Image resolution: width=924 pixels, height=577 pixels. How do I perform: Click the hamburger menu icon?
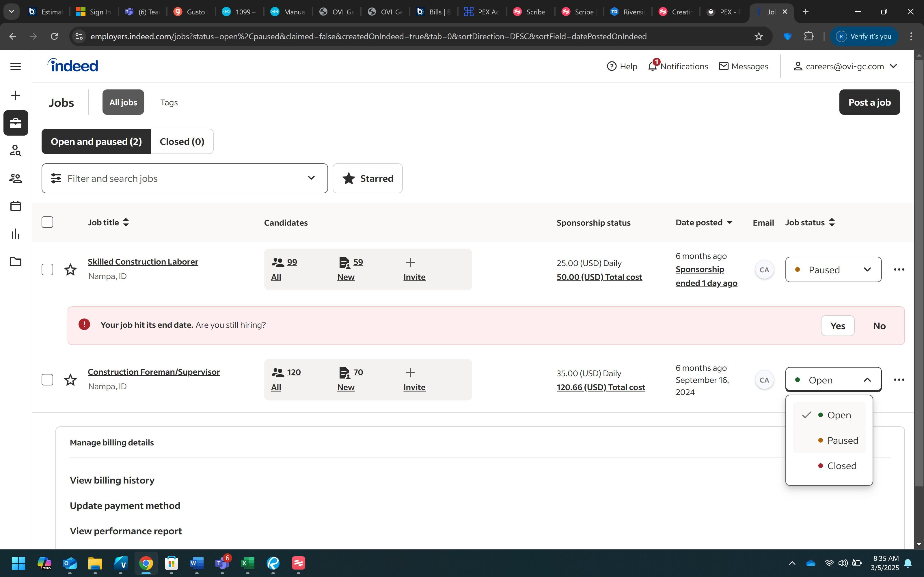point(16,66)
